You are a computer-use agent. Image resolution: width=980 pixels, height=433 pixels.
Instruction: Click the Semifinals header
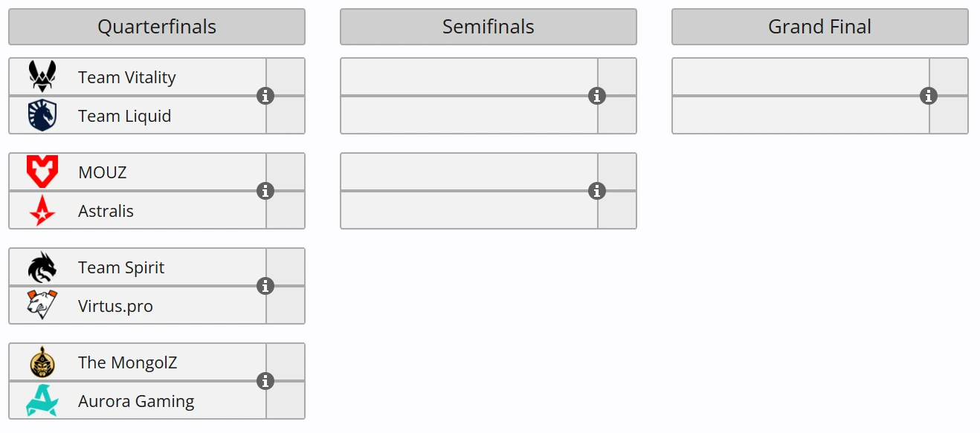489,27
